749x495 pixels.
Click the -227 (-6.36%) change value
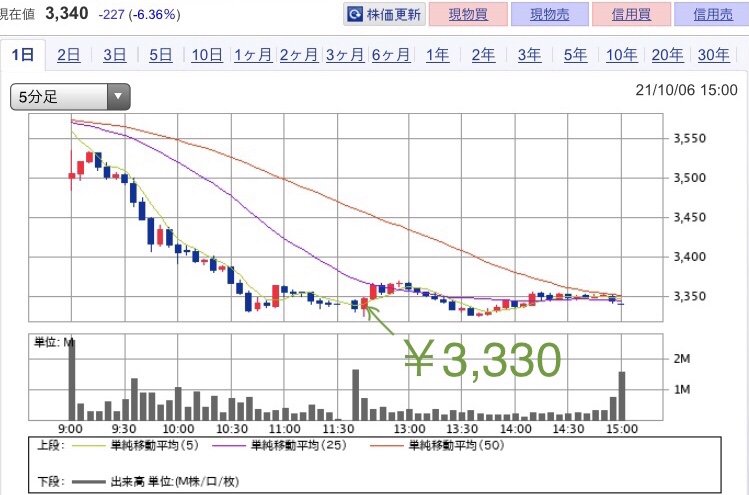[x=139, y=15]
